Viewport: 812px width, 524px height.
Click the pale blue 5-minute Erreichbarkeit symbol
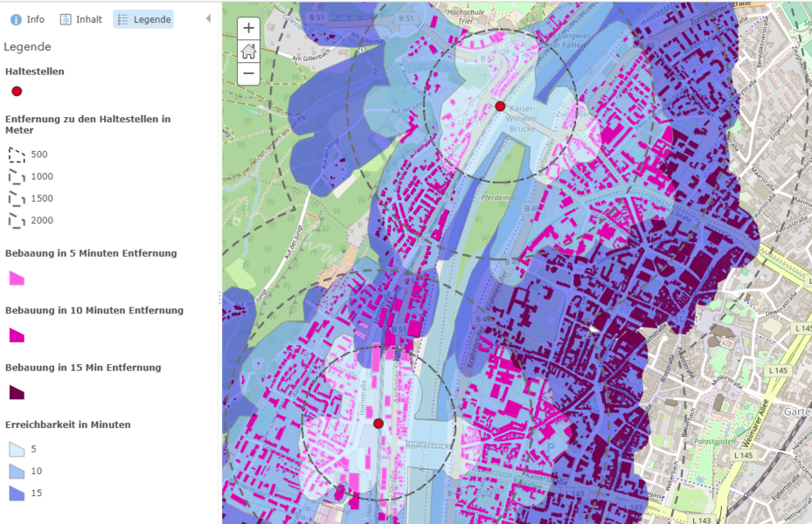tap(17, 449)
